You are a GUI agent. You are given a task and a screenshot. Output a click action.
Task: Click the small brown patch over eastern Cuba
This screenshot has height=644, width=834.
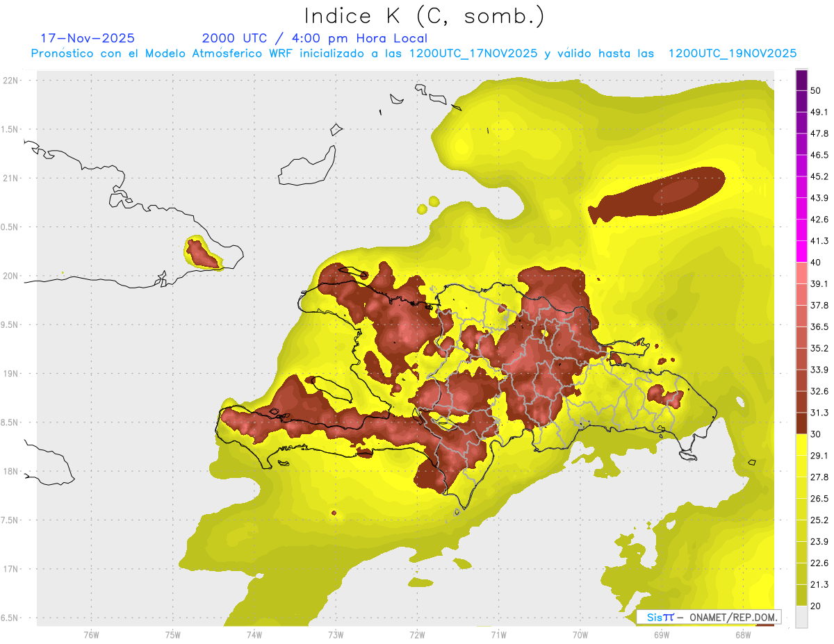pos(202,254)
